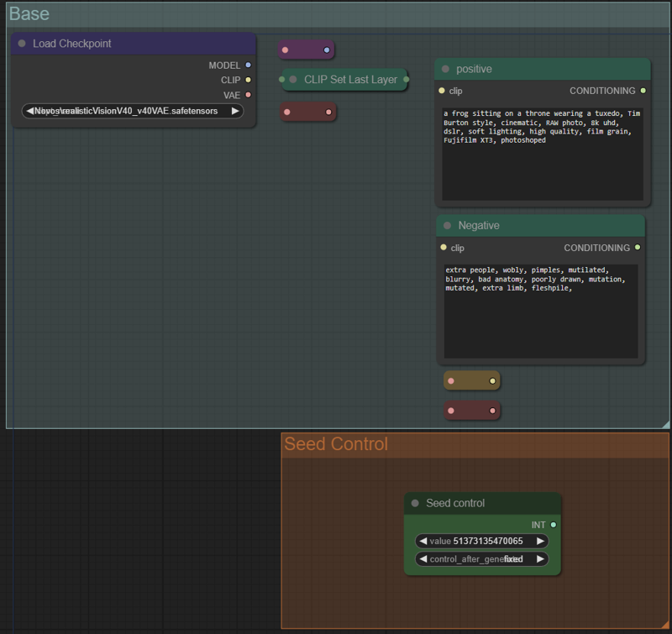Click the CLIP output port on Load Checkpoint
The height and width of the screenshot is (634, 672).
[x=248, y=81]
